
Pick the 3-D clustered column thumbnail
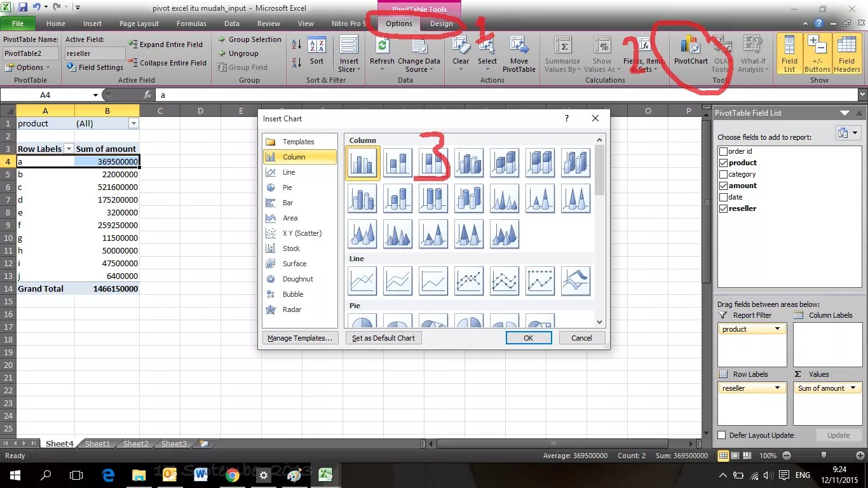pyautogui.click(x=469, y=163)
